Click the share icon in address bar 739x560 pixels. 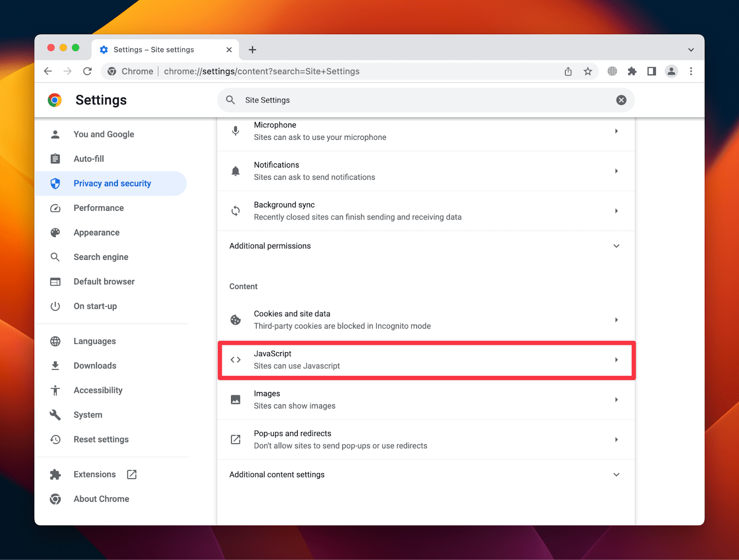coord(568,71)
